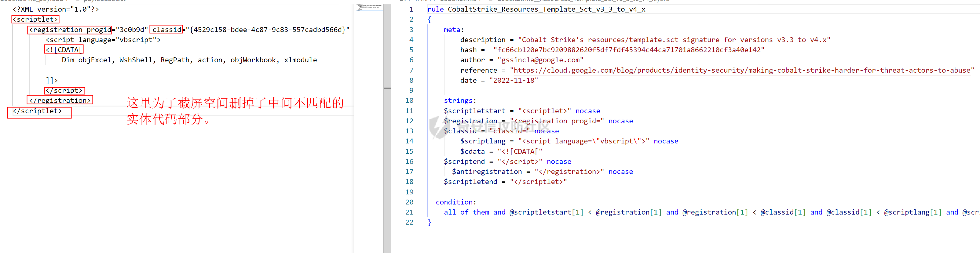The image size is (980, 253).
Task: Select the hash value starting with fc66cb
Action: [x=628, y=50]
